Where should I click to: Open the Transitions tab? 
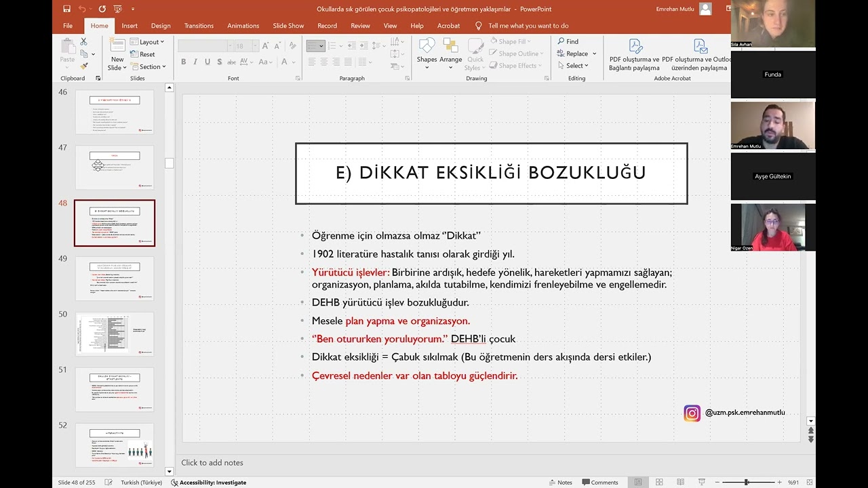[199, 26]
